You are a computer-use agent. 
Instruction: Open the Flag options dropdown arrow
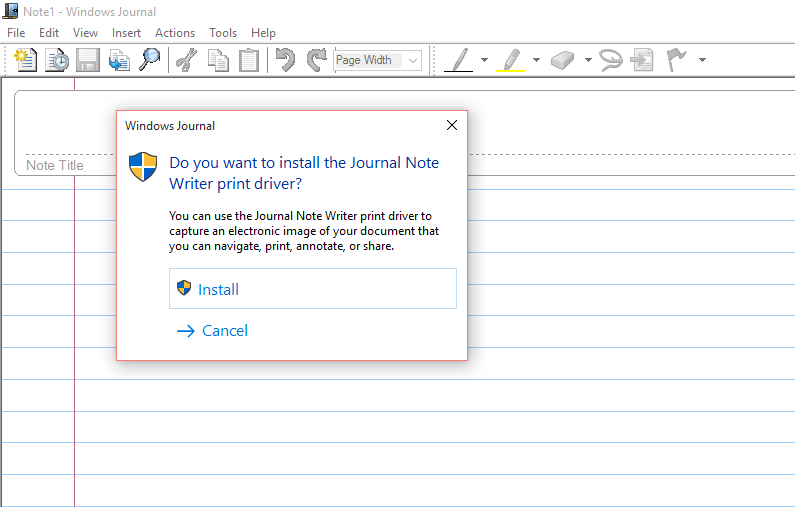tap(702, 60)
